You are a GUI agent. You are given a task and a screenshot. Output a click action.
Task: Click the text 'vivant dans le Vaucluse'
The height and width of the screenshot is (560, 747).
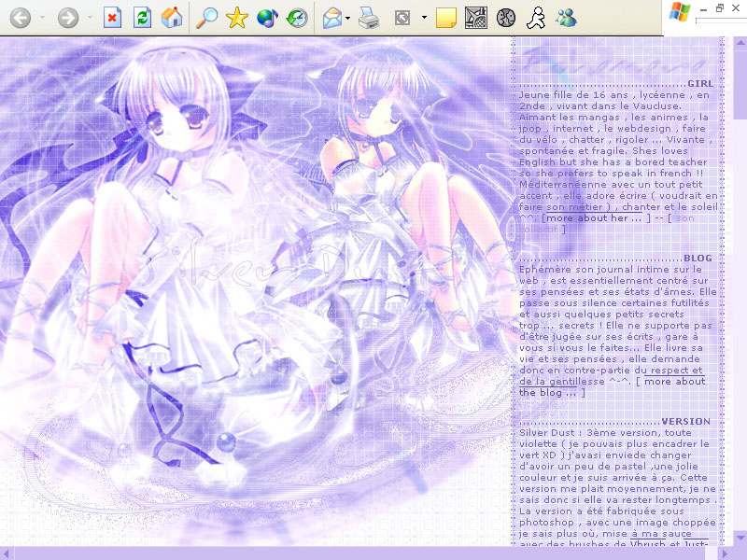[x=619, y=106]
